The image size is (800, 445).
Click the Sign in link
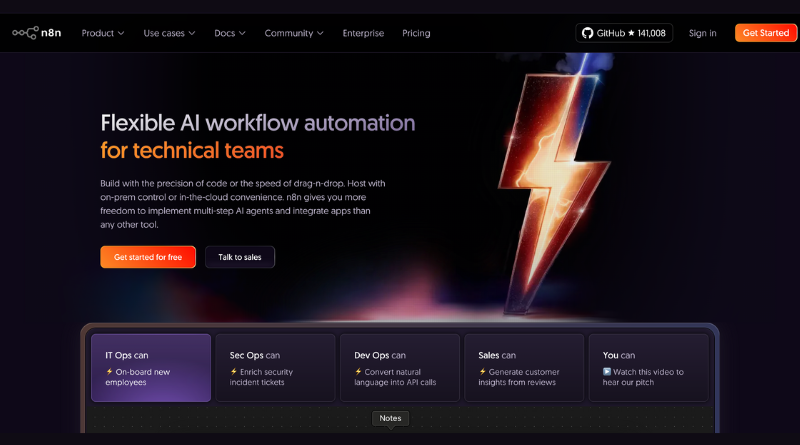point(703,33)
